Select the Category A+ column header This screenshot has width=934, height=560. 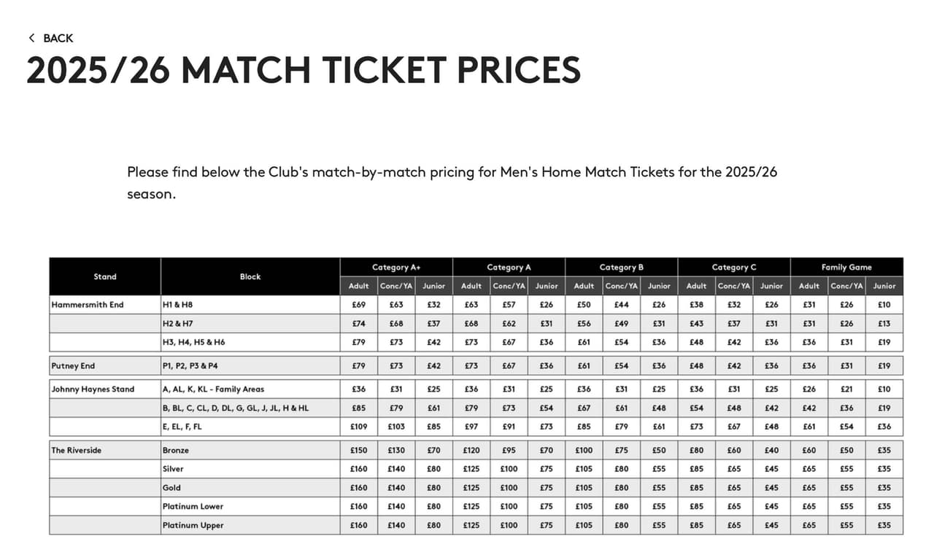[396, 267]
